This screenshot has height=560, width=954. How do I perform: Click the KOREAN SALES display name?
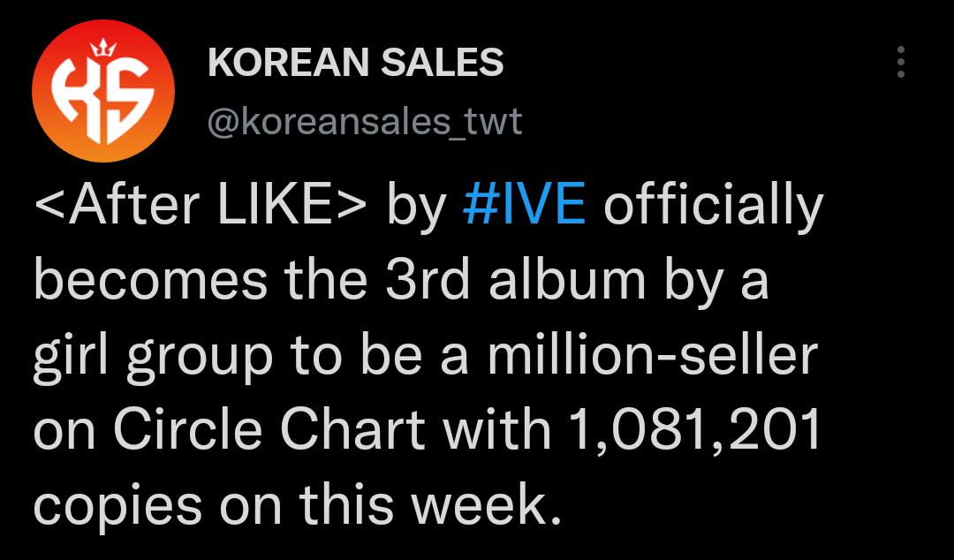coord(356,63)
